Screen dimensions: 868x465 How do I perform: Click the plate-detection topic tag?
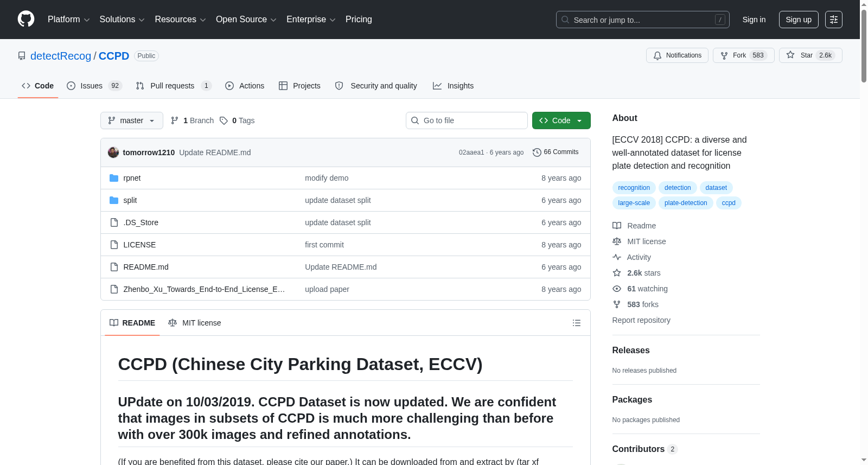pos(686,203)
